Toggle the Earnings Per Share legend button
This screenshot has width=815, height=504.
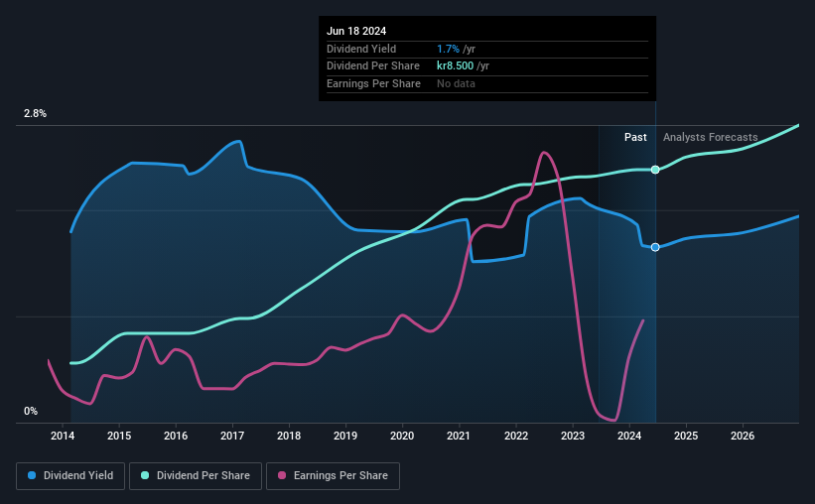(333, 476)
